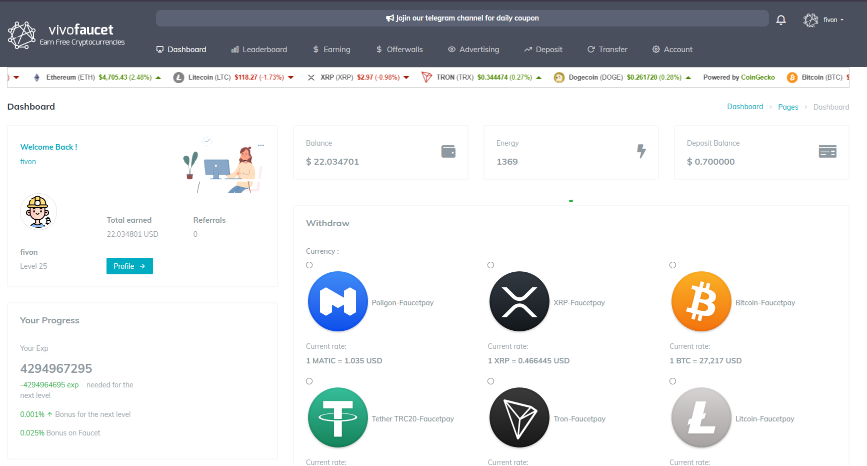Expand the Earning menu
867x466 pixels.
tap(331, 49)
